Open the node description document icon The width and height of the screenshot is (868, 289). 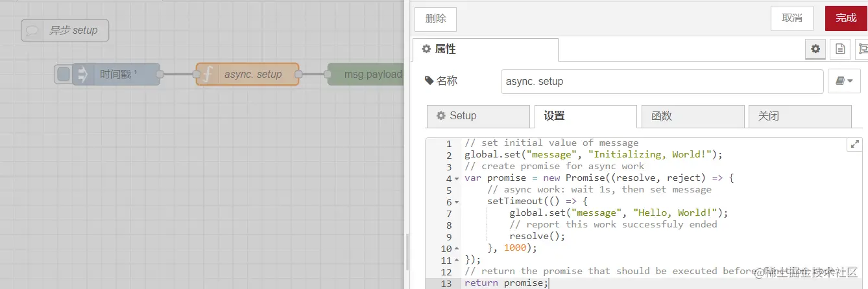(840, 49)
